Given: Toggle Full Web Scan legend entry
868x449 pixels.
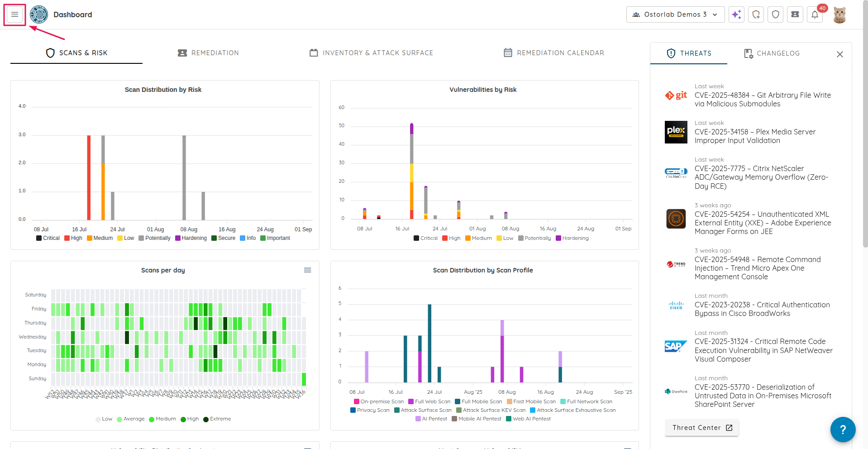Looking at the screenshot, I should point(429,401).
